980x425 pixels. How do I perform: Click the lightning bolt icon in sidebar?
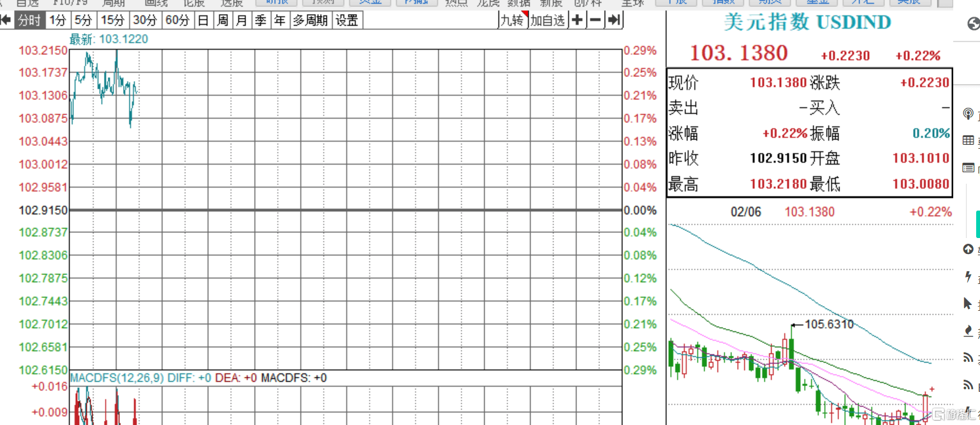click(x=969, y=277)
